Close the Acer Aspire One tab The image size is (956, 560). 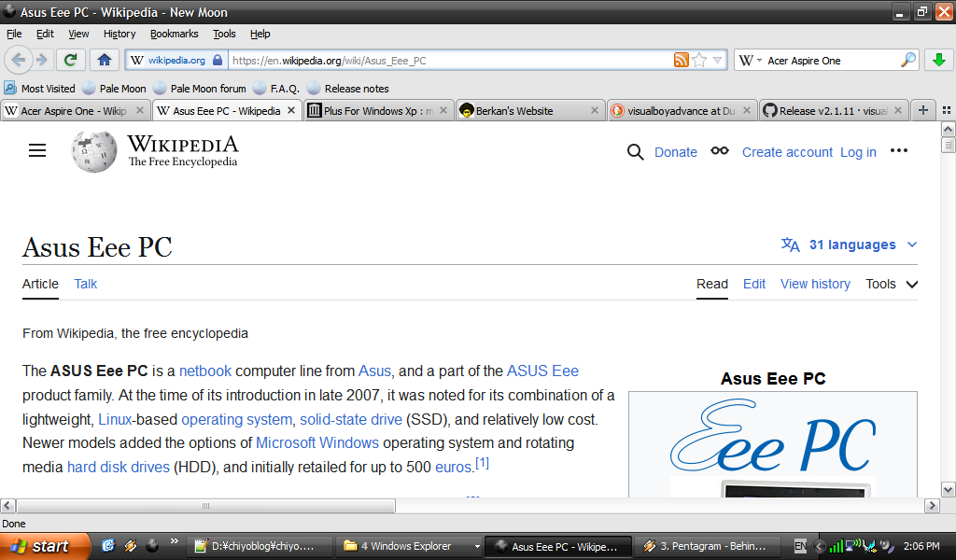[x=140, y=110]
